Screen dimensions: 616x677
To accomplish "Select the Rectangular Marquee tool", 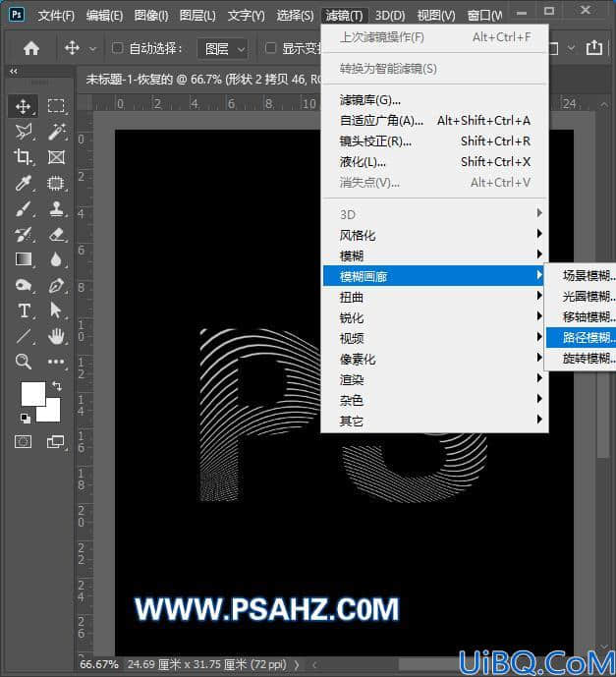I will [56, 106].
